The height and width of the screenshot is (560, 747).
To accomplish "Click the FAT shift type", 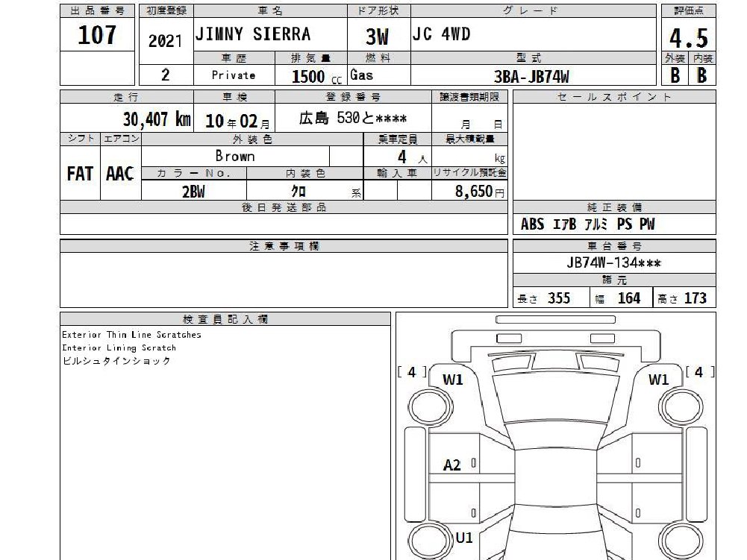I will pos(80,173).
